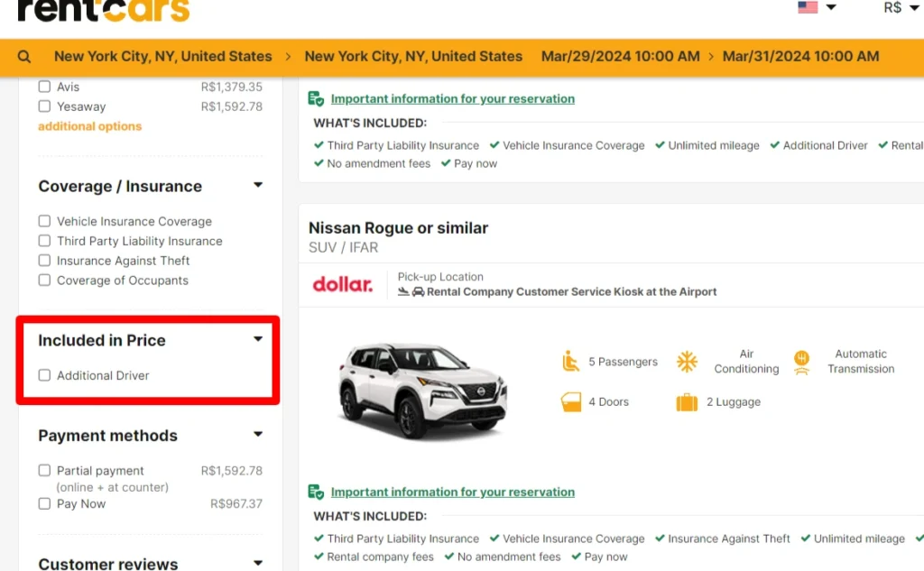Open the currency selector dropdown
The image size is (924, 571).
(902, 6)
